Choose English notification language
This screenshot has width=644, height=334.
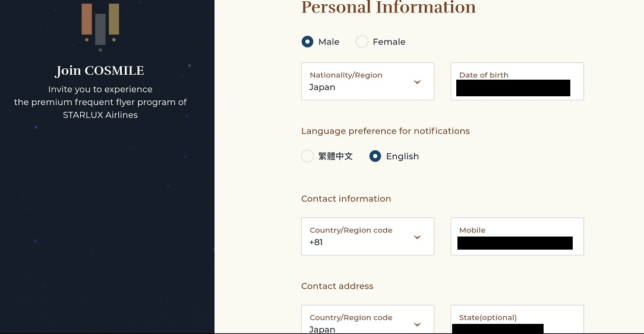375,156
